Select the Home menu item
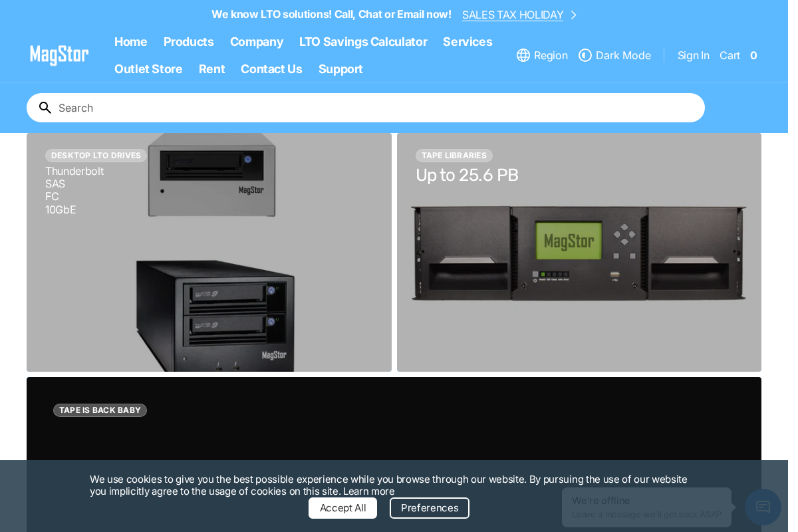The image size is (798, 532). [x=130, y=42]
